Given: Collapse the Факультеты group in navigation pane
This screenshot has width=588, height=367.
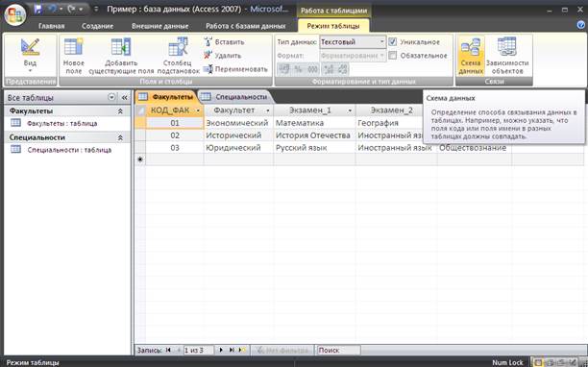Looking at the screenshot, I should coord(120,111).
